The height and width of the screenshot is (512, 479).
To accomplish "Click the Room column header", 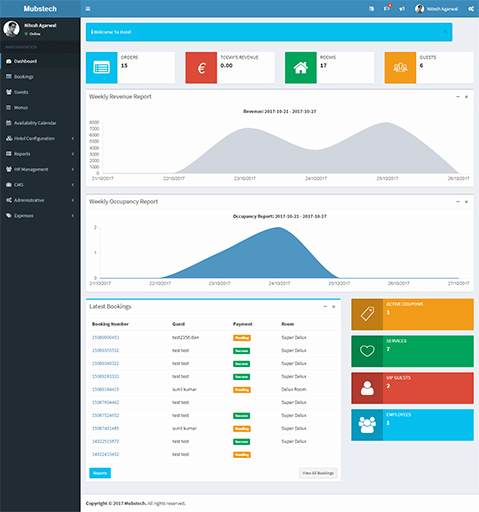I will tap(288, 324).
